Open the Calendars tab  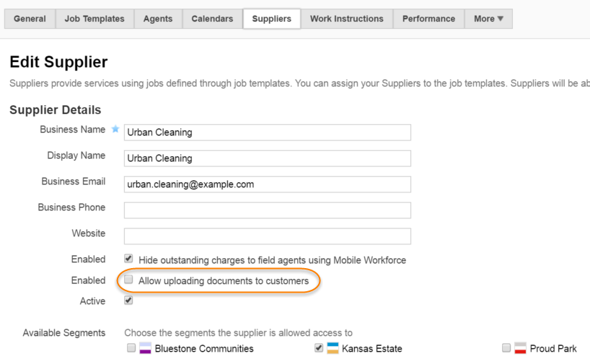point(212,19)
